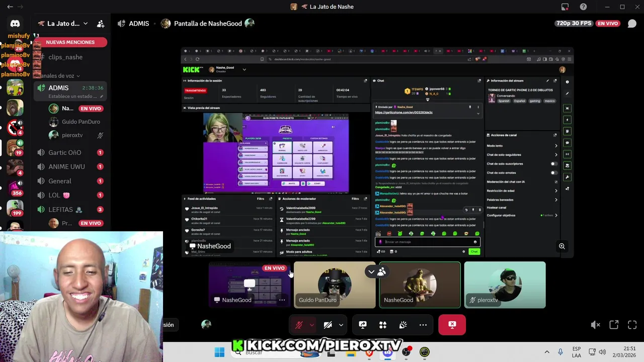
Task: Join the Gartic OñO voice channel
Action: pyautogui.click(x=70, y=152)
